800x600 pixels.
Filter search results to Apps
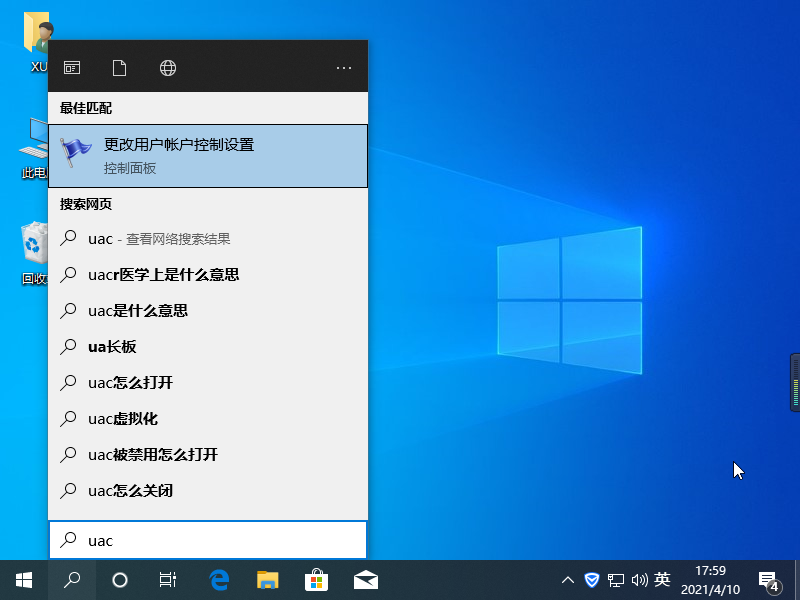tap(71, 67)
